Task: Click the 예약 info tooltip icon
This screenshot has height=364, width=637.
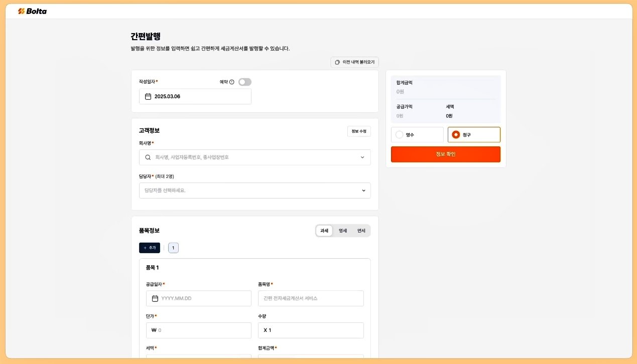Action: 232,82
